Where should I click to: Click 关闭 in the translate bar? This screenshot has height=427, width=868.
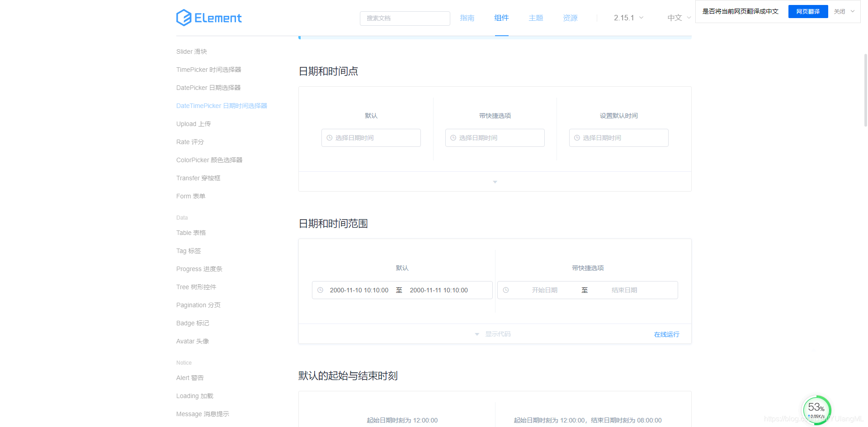point(840,11)
